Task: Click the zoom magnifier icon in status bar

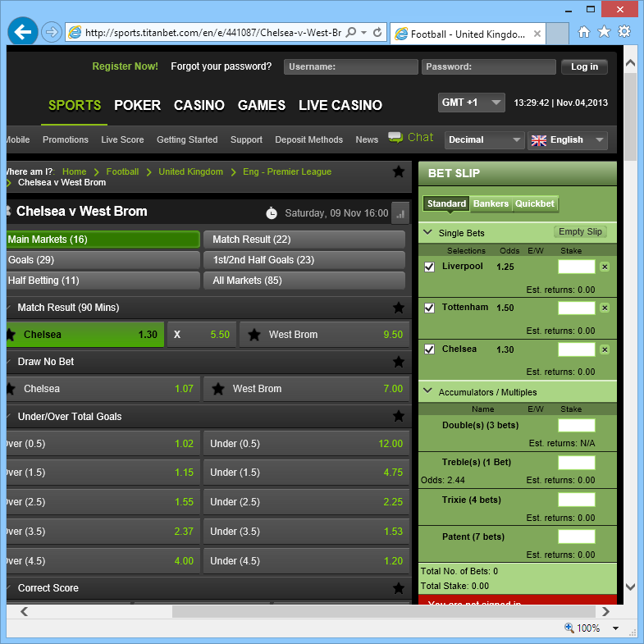Action: click(569, 628)
